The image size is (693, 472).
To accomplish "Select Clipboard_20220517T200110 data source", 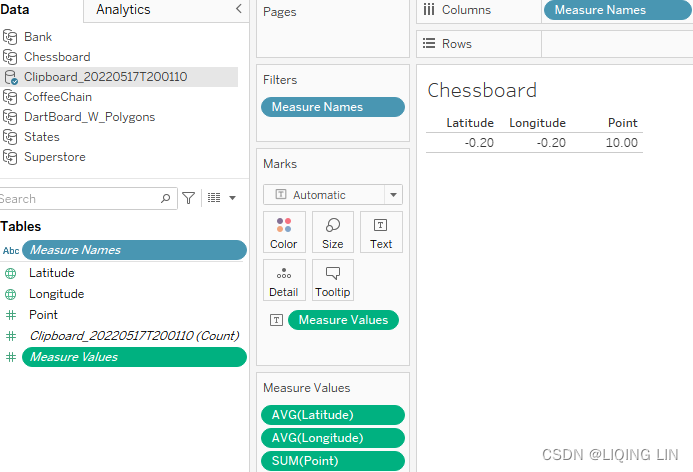I will click(105, 76).
